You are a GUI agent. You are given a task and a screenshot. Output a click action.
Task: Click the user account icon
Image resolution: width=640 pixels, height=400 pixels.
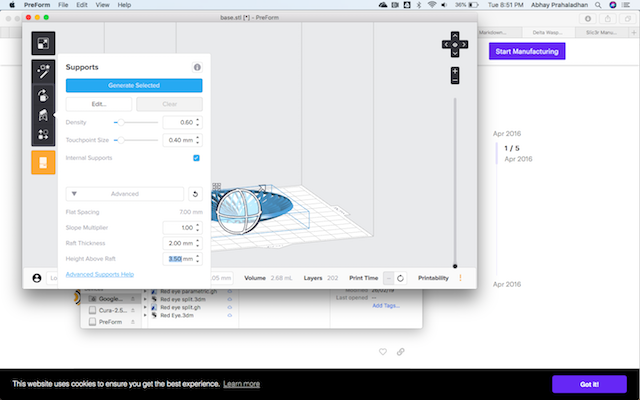37,278
